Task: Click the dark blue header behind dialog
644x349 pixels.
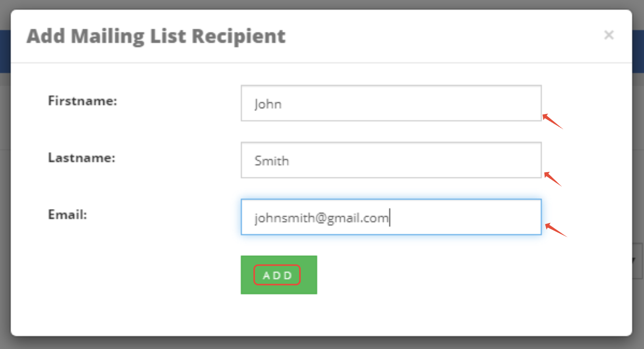Action: 638,52
